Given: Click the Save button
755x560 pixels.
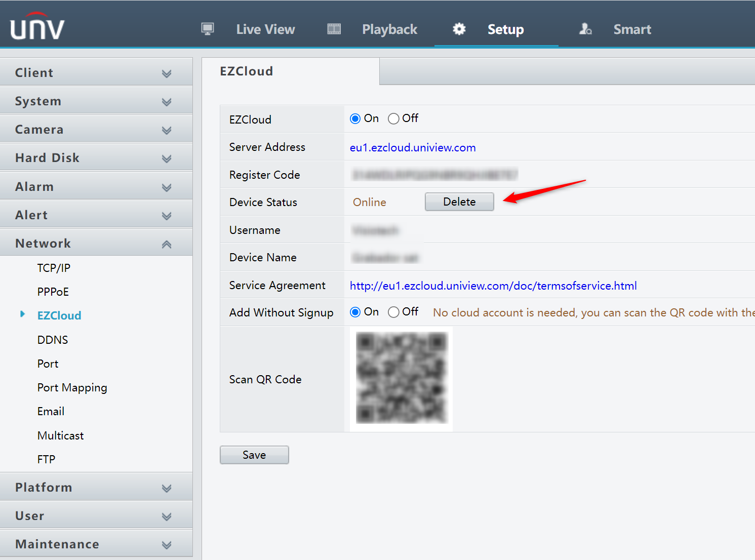Looking at the screenshot, I should pos(254,455).
